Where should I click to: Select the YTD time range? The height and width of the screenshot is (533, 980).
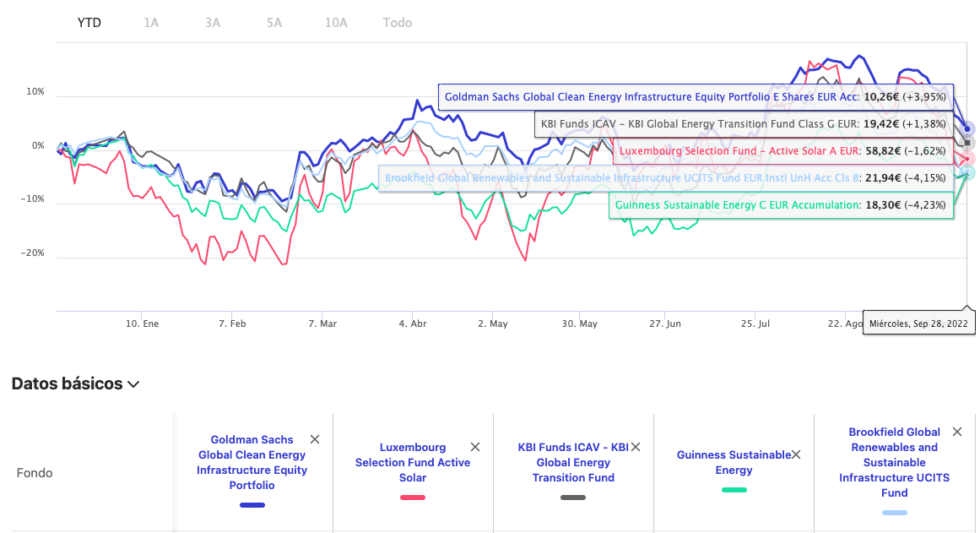click(x=89, y=23)
